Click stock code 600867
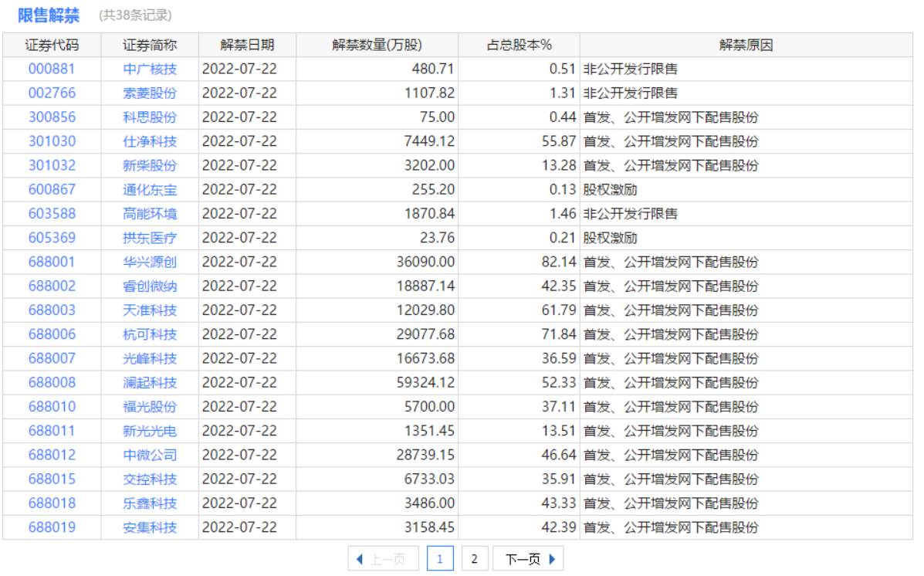The height and width of the screenshot is (576, 924). click(52, 189)
